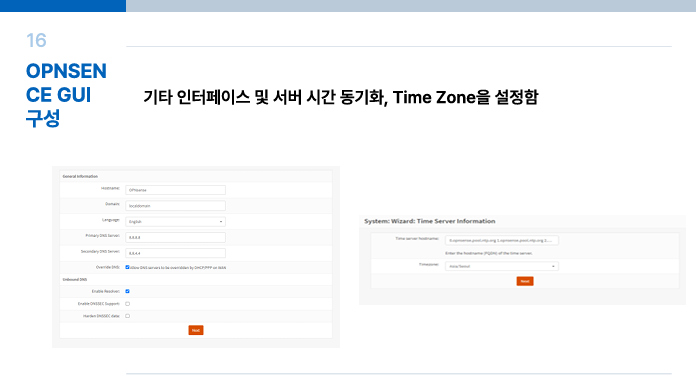Viewport: 696px width, 388px height.
Task: Toggle the Override DNS checkbox
Action: pyautogui.click(x=127, y=267)
